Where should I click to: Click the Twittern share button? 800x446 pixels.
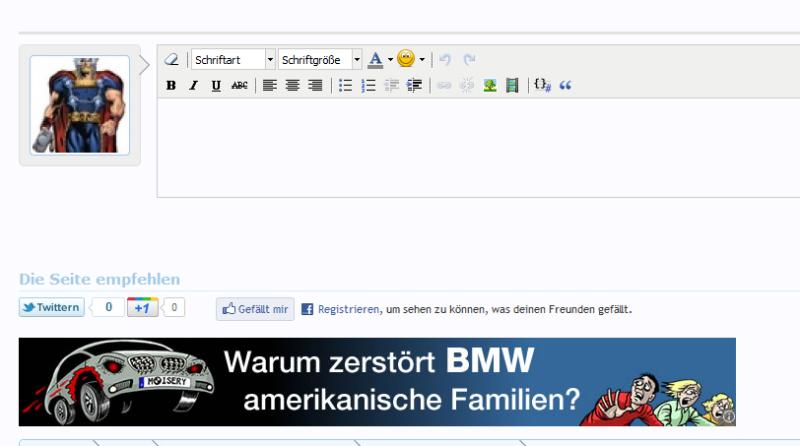click(51, 308)
